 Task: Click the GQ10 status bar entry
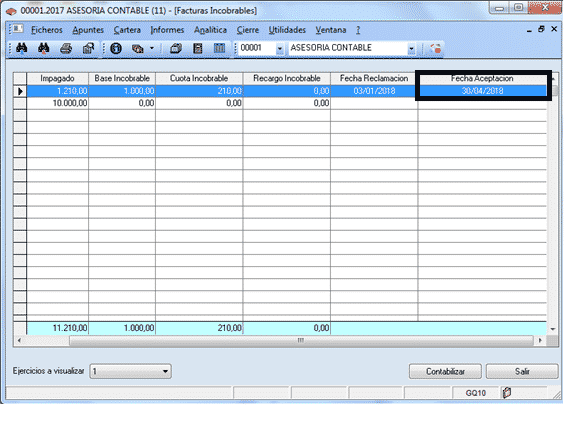point(476,393)
